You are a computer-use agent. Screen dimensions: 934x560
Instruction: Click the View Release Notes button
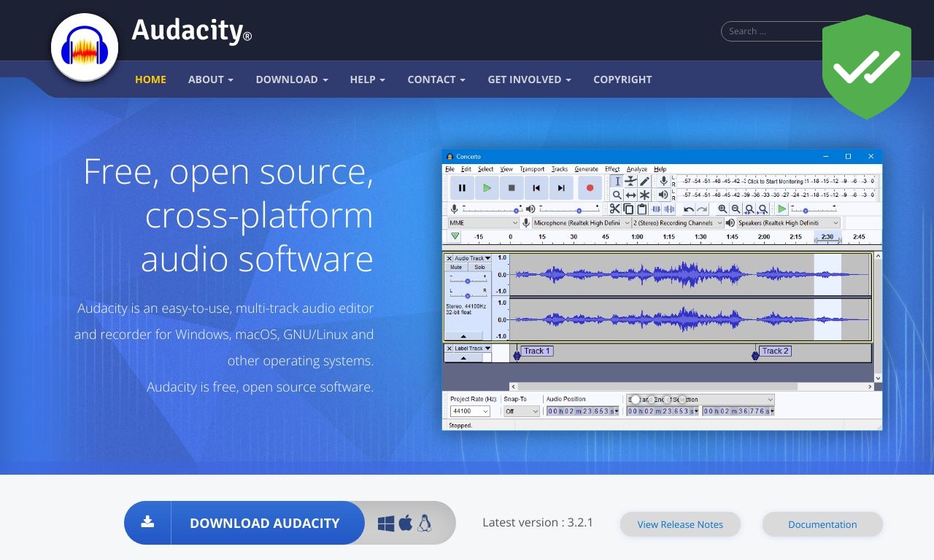point(680,524)
